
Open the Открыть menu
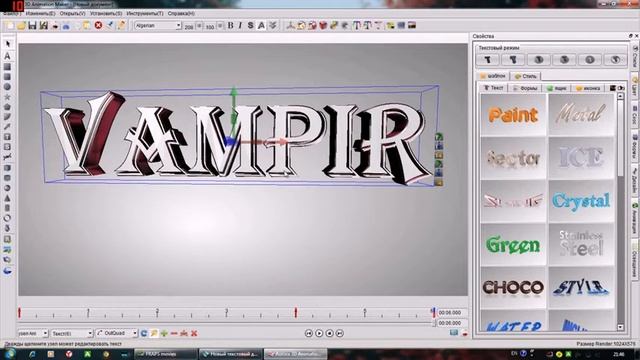(x=72, y=13)
